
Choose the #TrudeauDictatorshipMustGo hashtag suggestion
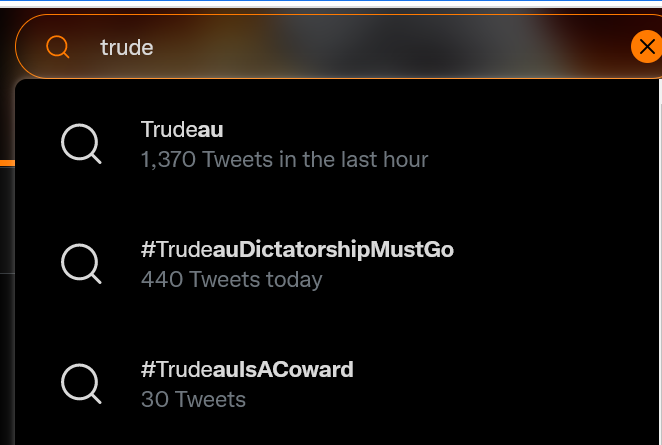[337, 264]
